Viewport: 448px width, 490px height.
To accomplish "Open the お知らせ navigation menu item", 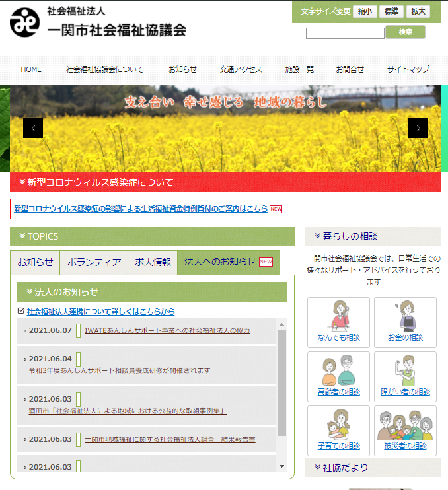I will coord(182,69).
